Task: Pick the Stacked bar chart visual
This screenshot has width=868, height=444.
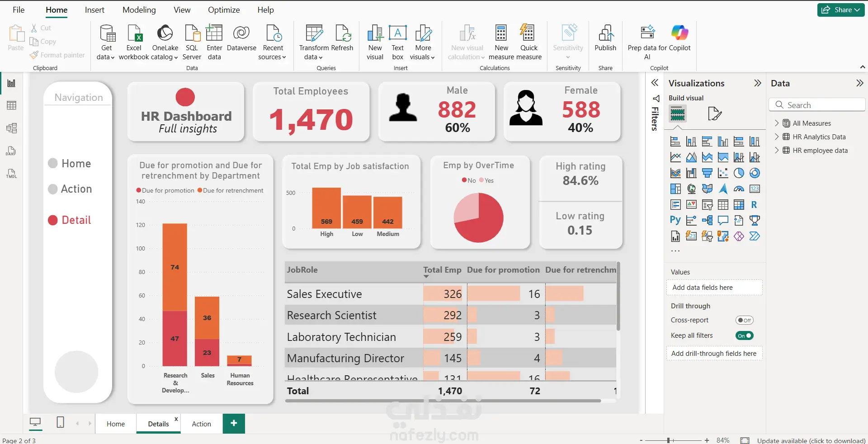Action: pos(675,142)
